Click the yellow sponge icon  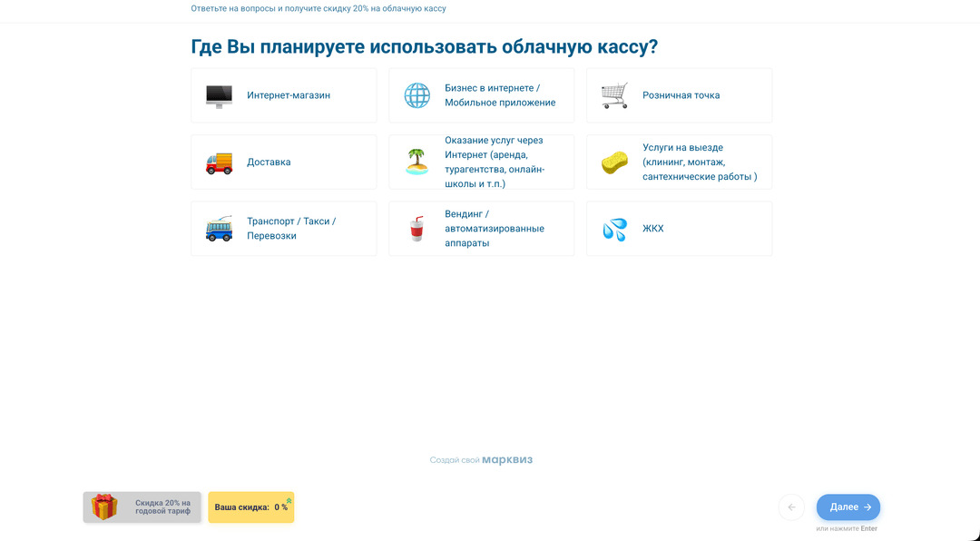[x=614, y=162]
